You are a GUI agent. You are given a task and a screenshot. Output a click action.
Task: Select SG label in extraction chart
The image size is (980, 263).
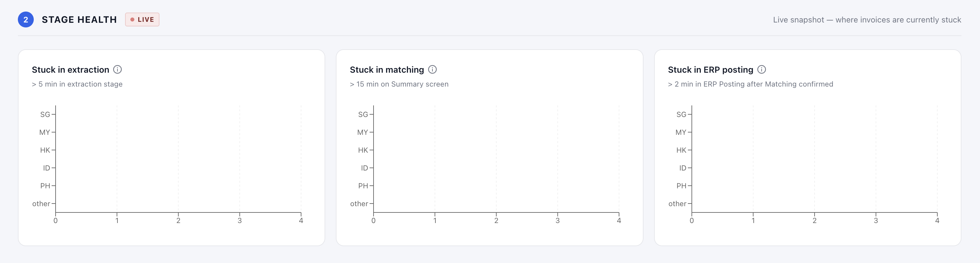coord(45,114)
